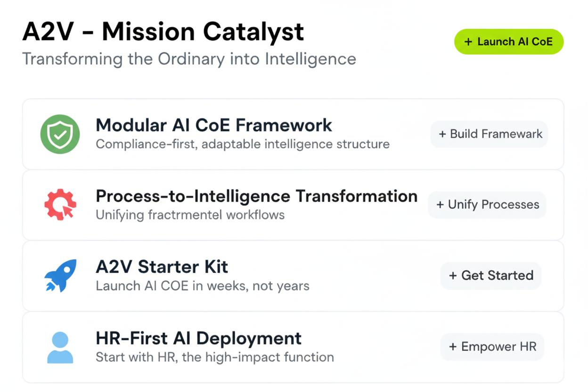Hit the Unify Processes button
This screenshot has width=588, height=392.
point(487,205)
